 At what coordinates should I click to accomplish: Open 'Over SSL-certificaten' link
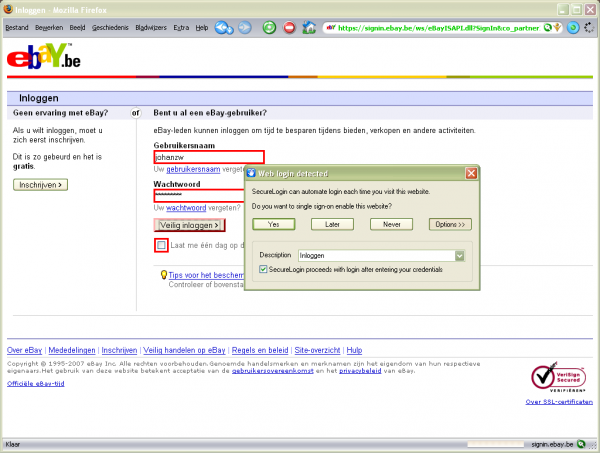(x=559, y=402)
